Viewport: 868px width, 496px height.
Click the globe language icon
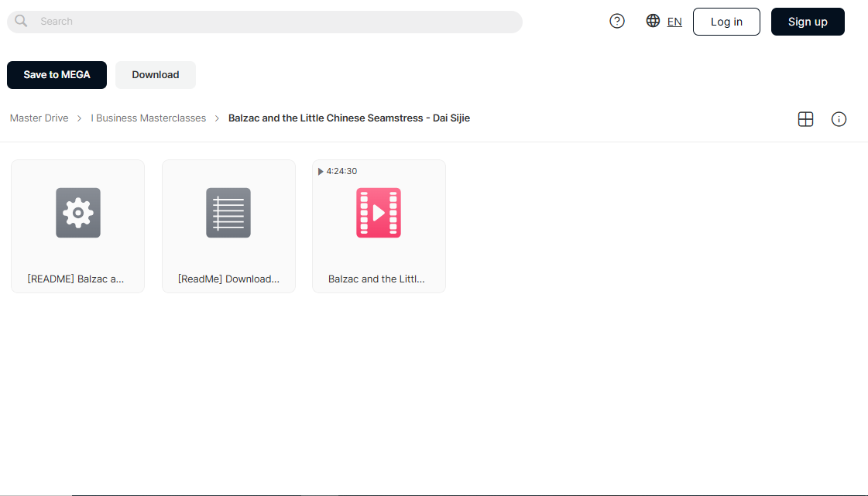click(653, 21)
